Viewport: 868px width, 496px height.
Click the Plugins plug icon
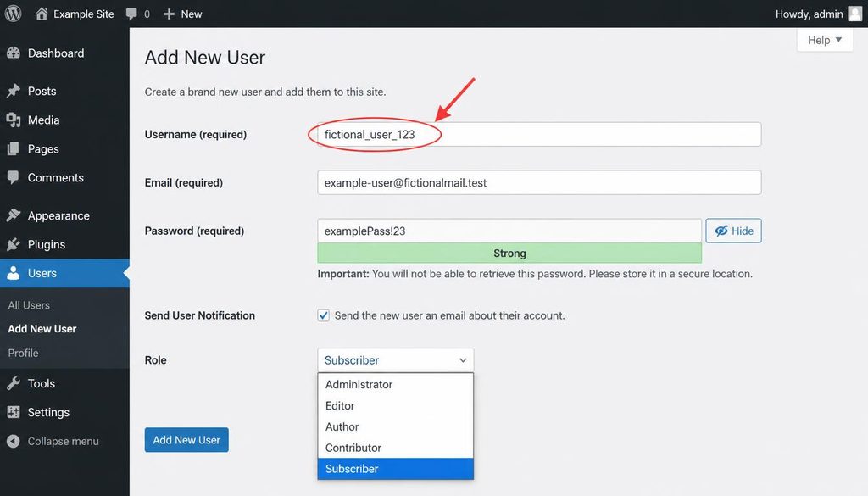pos(14,244)
